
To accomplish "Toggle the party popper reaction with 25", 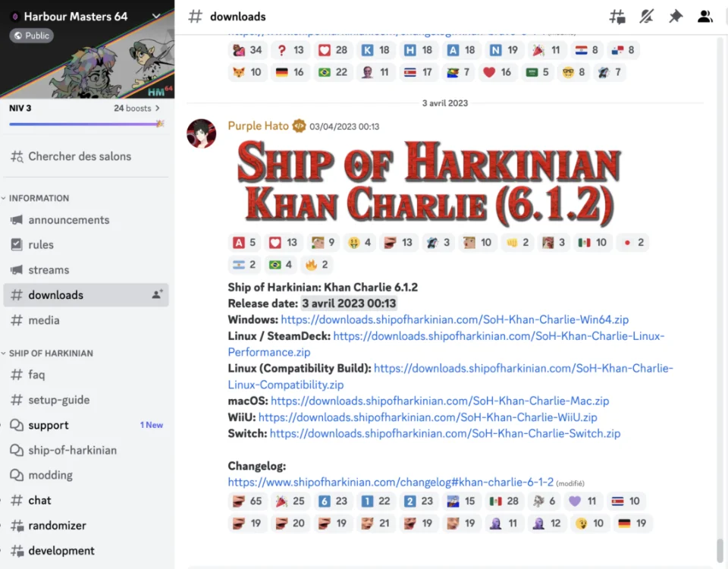I will [x=290, y=501].
